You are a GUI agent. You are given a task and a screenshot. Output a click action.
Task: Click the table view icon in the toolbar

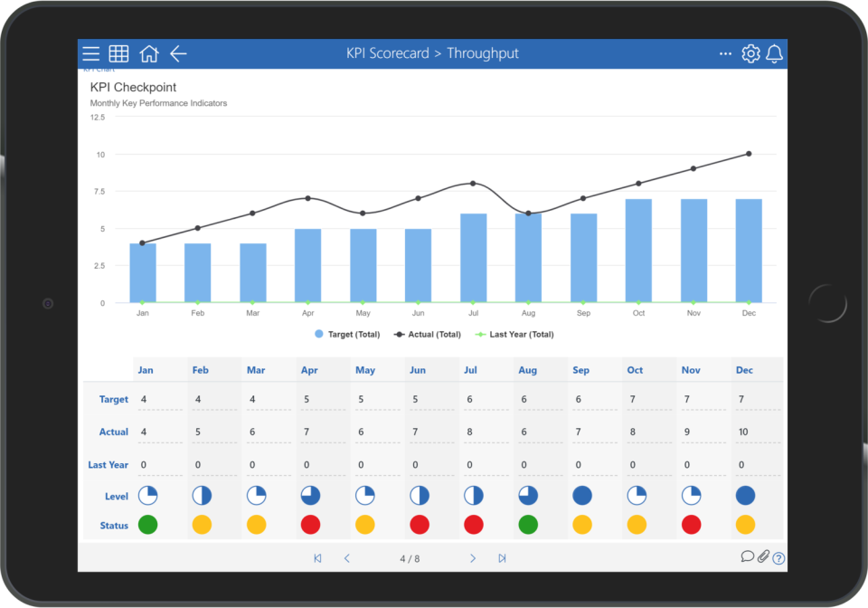pyautogui.click(x=118, y=53)
